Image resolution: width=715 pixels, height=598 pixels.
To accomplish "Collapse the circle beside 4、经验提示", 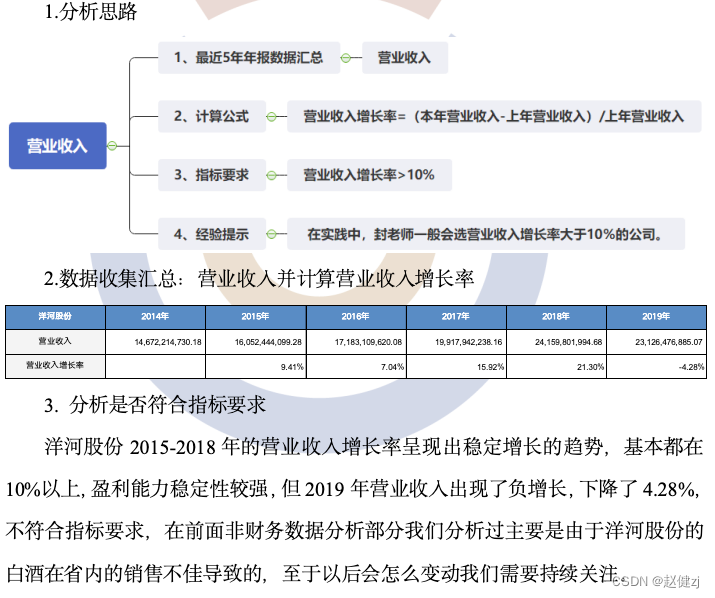I will coord(272,234).
